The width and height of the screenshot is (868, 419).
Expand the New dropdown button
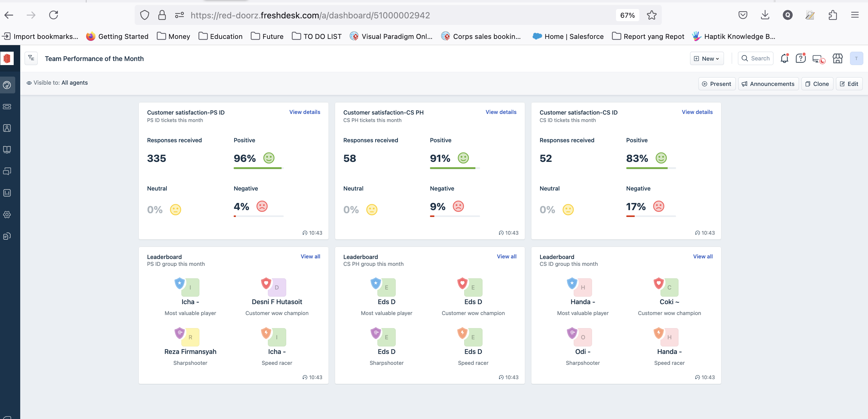[707, 58]
